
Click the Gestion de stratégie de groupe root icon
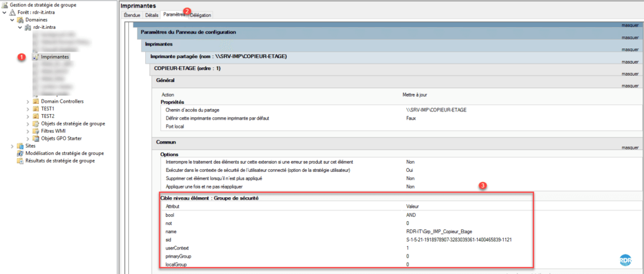coord(5,4)
